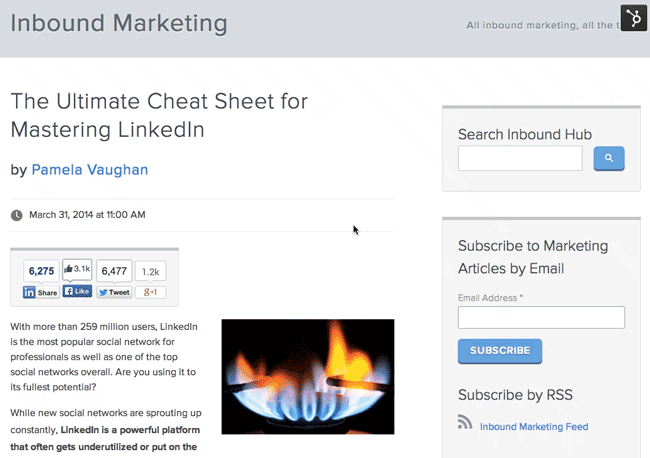Click the Inbound Marketing blog title
The image size is (650, 458).
tap(119, 23)
